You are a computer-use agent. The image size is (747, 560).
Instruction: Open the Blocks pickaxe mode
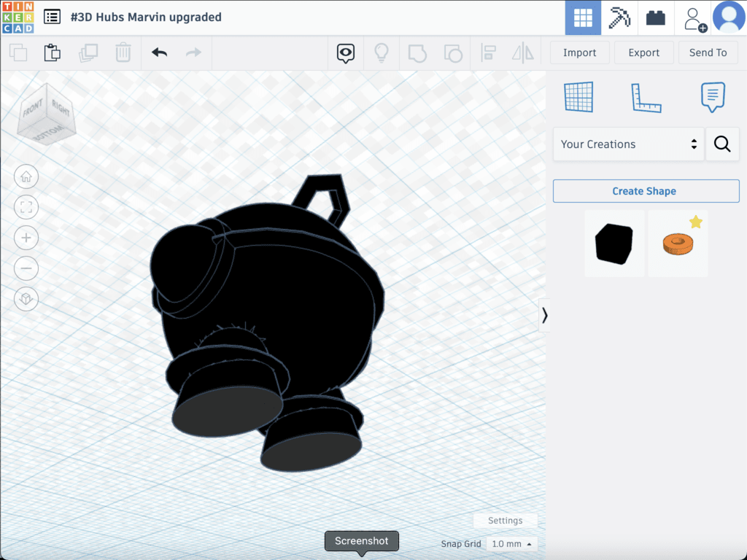[619, 17]
